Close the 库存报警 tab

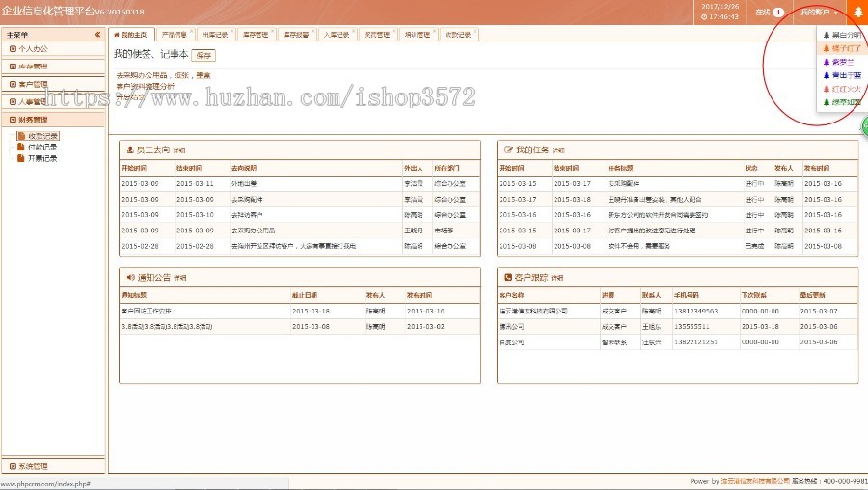pos(312,31)
